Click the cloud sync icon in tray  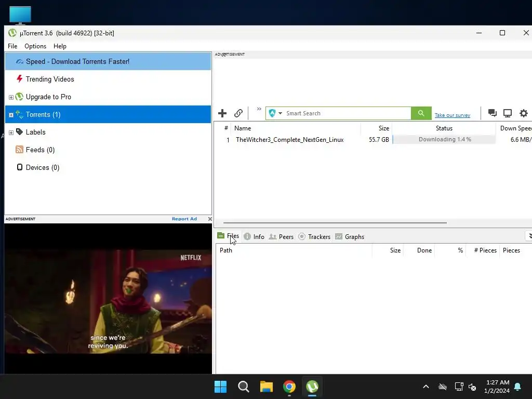tap(443, 387)
